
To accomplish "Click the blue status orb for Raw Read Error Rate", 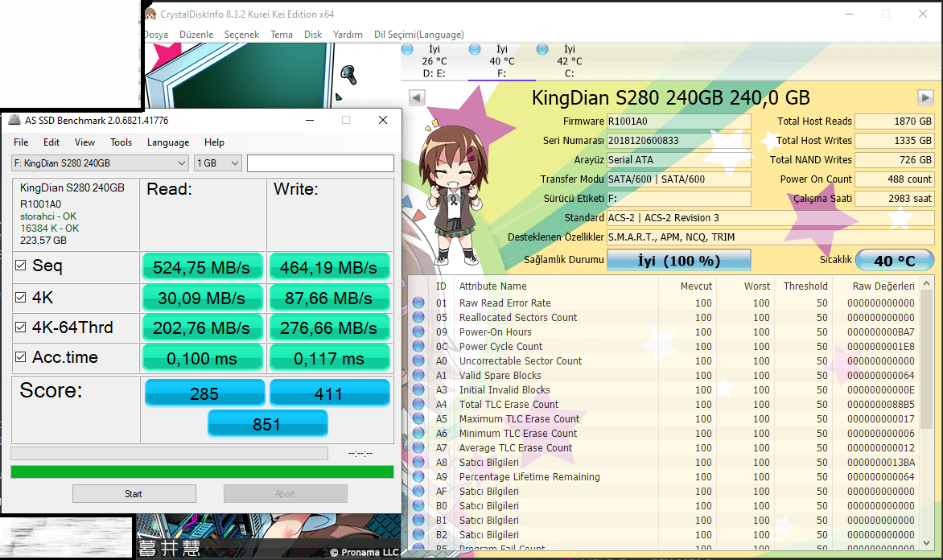I will pyautogui.click(x=418, y=303).
